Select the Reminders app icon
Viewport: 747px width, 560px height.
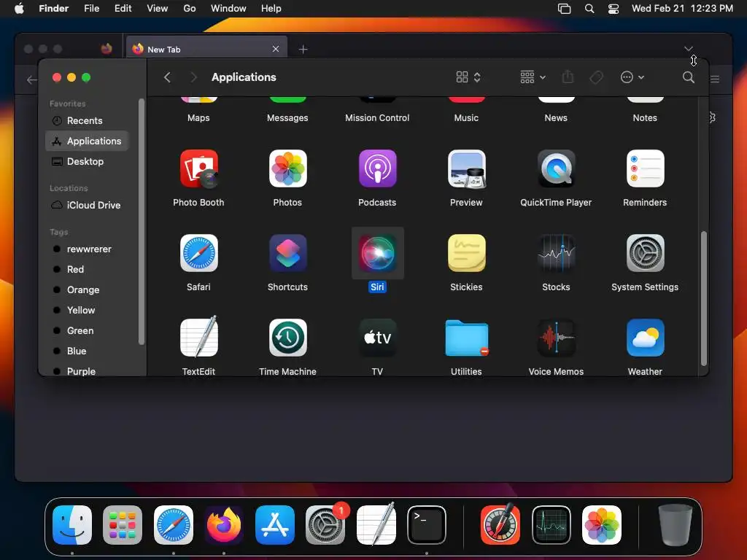pos(645,168)
